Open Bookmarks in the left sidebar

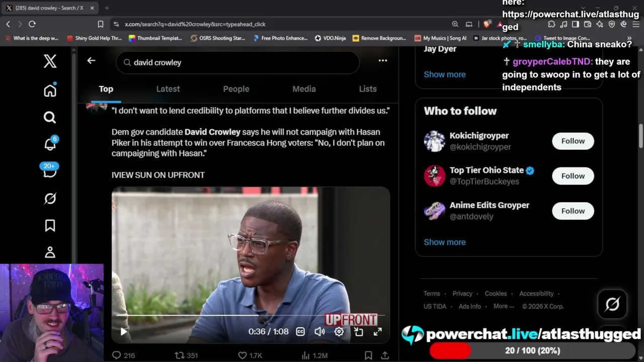(50, 226)
